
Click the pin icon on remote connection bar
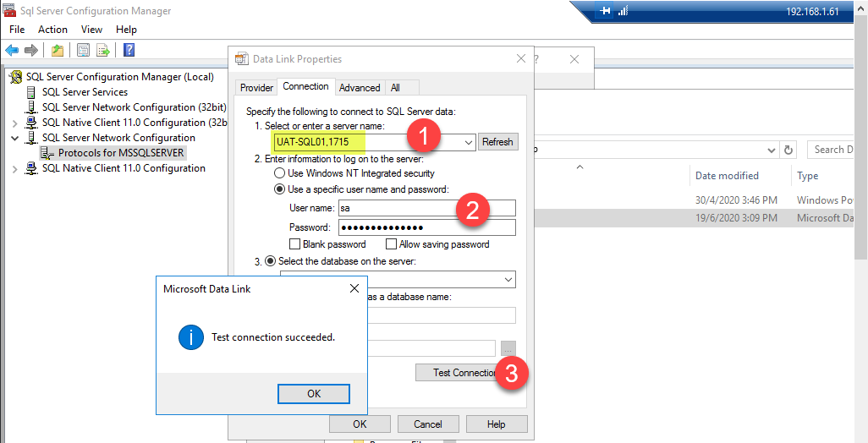[x=605, y=11]
